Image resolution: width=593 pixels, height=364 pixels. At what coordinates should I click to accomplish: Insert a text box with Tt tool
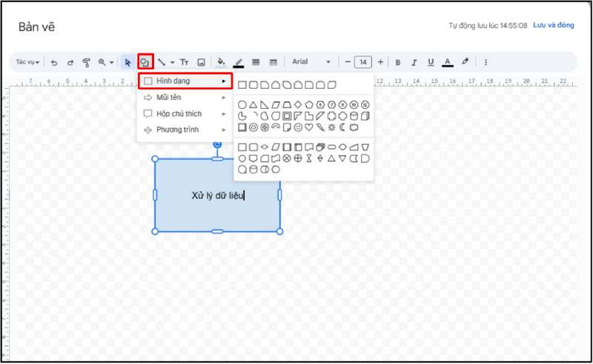(185, 62)
